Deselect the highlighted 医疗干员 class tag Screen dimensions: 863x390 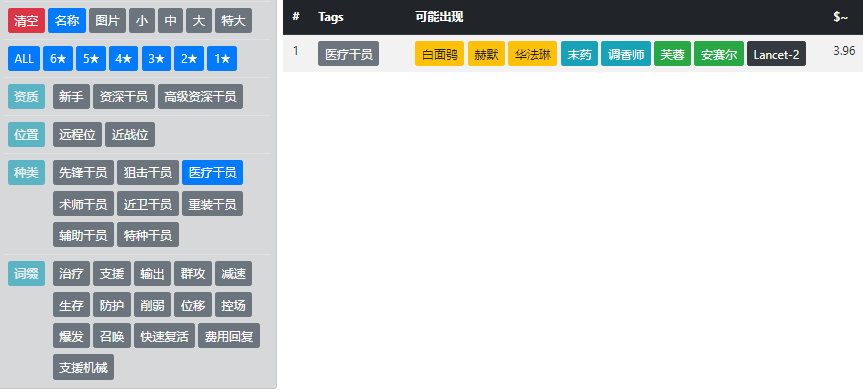point(212,173)
